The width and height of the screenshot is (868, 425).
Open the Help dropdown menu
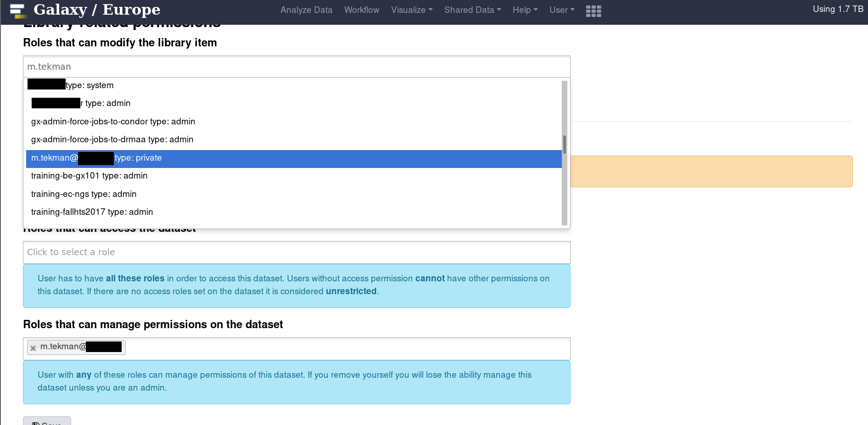(525, 10)
